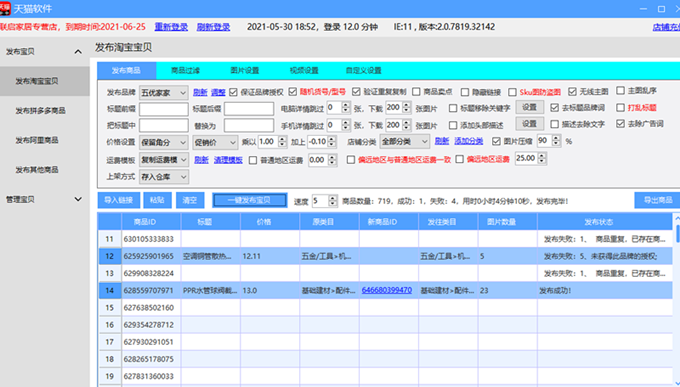Click the 重新登录 link
Viewport: 680px width, 387px height.
[x=171, y=27]
